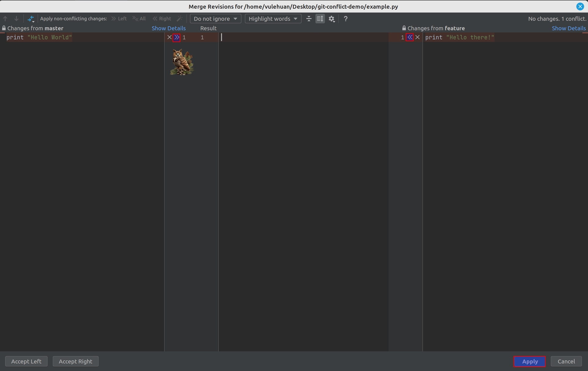Click 'Show Details' for the feature pane
Screen dimensions: 588x371
(x=569, y=28)
